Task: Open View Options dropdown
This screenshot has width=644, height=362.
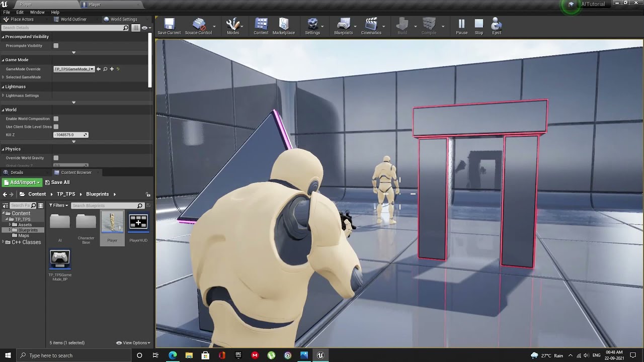Action: click(x=133, y=343)
